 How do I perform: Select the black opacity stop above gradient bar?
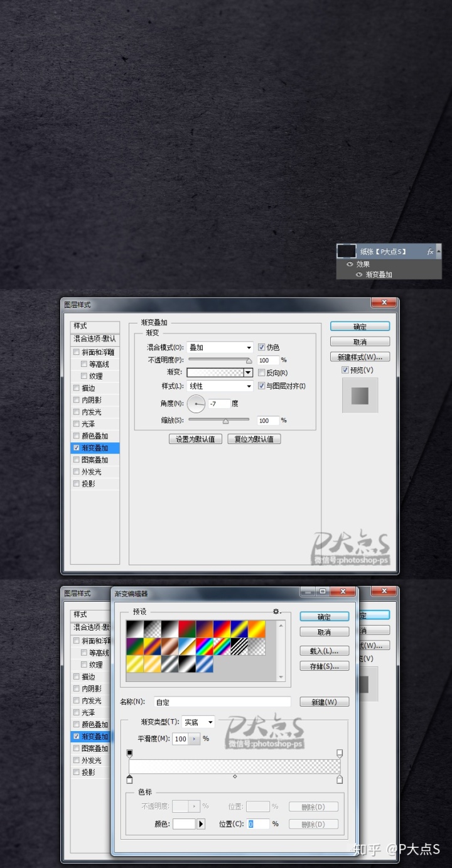[x=130, y=753]
